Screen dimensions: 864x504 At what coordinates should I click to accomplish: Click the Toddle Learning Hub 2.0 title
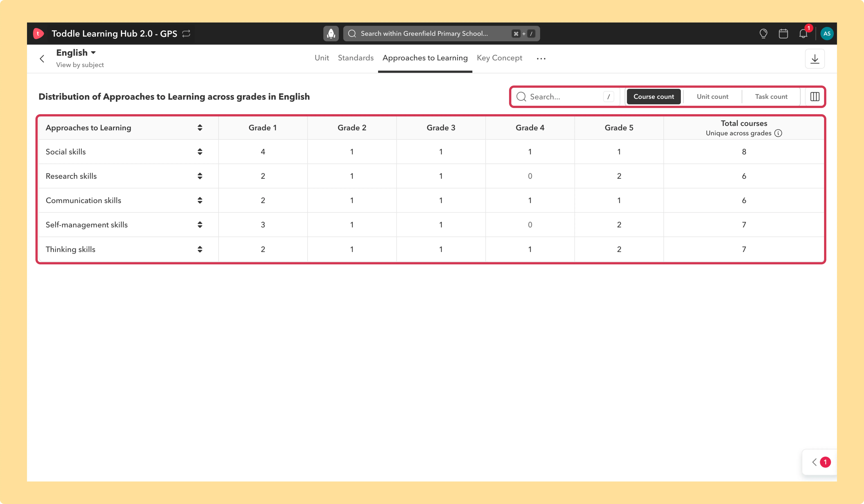coord(114,34)
